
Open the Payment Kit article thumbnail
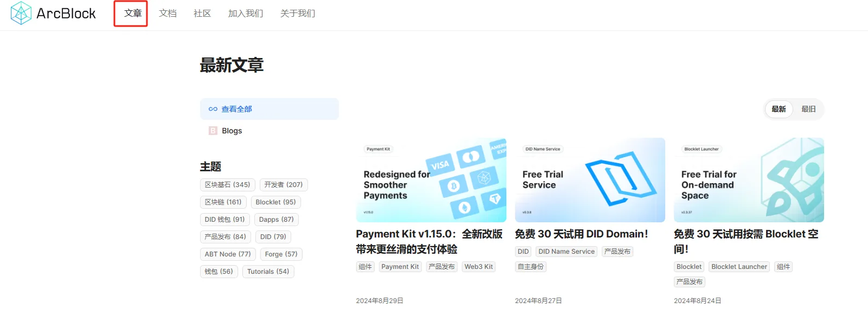(431, 180)
